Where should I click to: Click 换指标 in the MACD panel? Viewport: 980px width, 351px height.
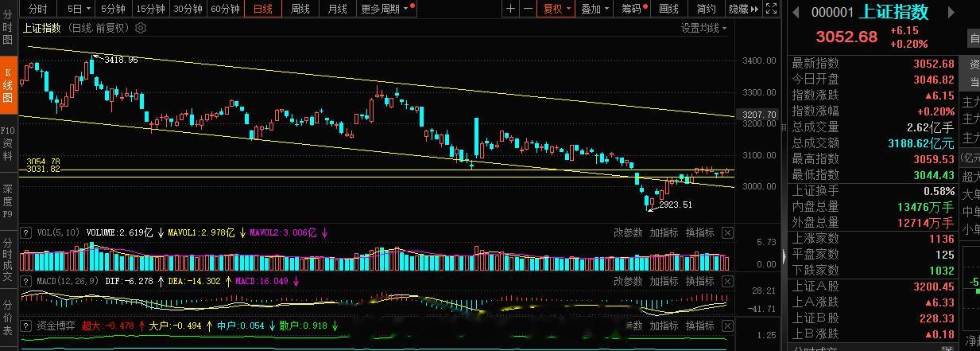click(699, 281)
